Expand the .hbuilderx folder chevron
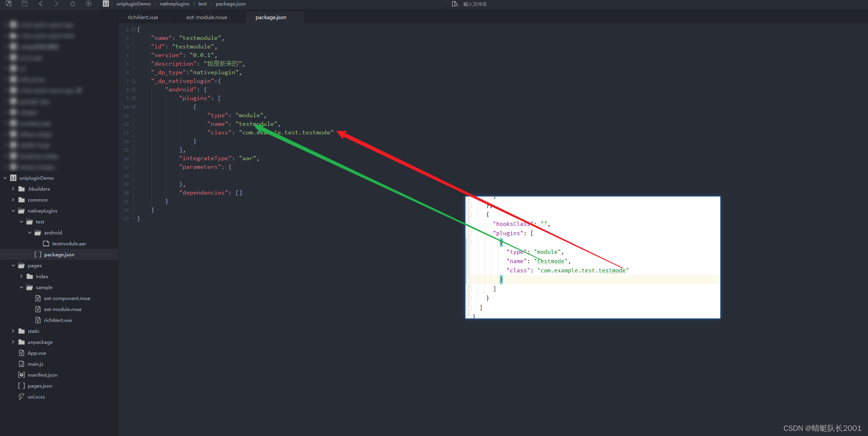The height and width of the screenshot is (436, 868). 13,189
